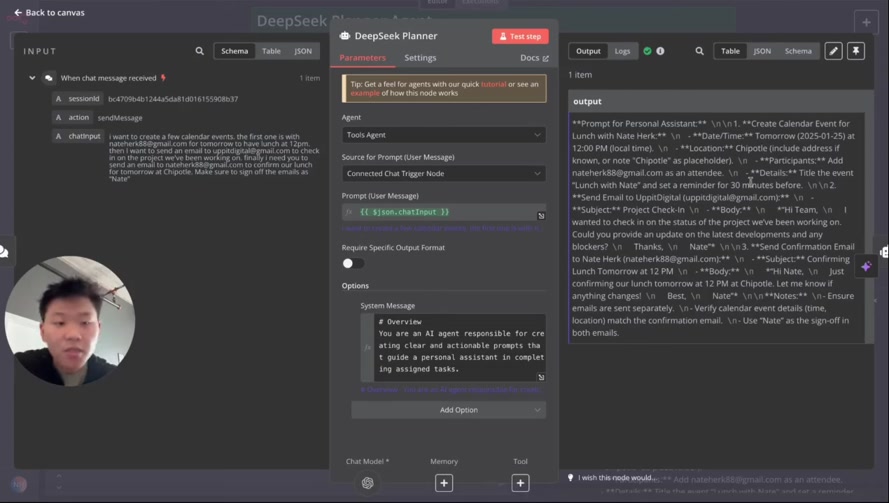The width and height of the screenshot is (889, 503).
Task: Switch output view to Table
Action: tap(730, 51)
